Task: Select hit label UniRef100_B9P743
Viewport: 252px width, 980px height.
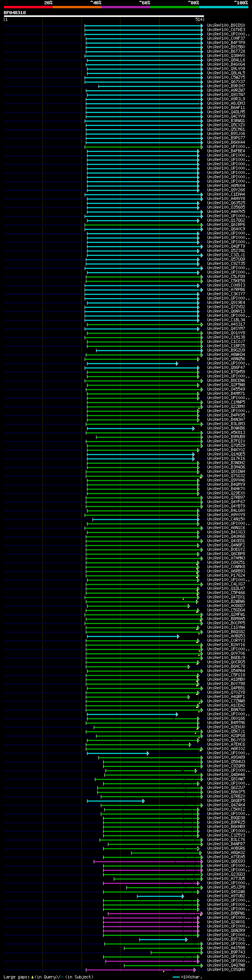Action: [226, 952]
